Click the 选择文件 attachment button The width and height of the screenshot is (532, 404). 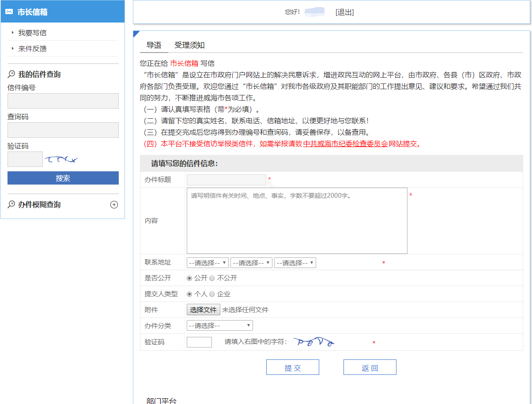click(203, 310)
